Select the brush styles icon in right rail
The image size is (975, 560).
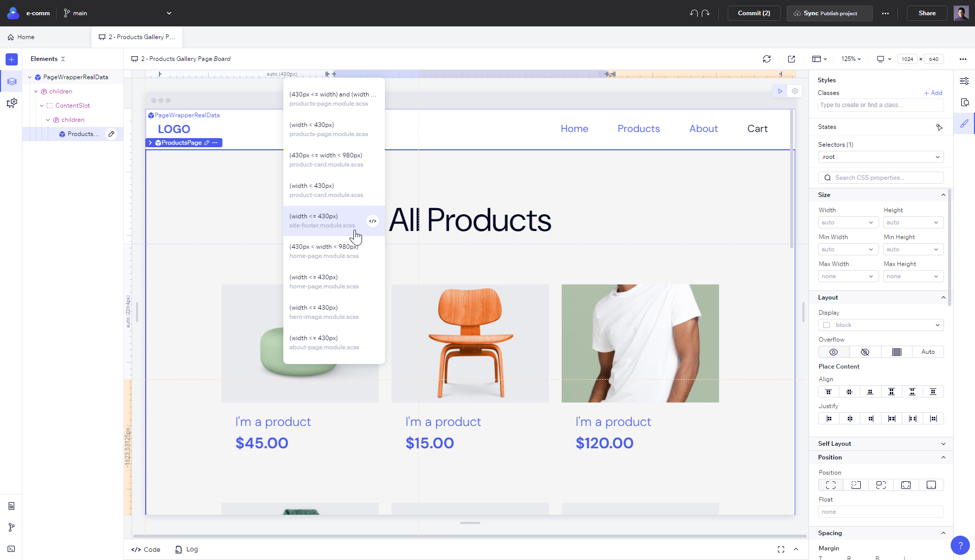(x=964, y=123)
